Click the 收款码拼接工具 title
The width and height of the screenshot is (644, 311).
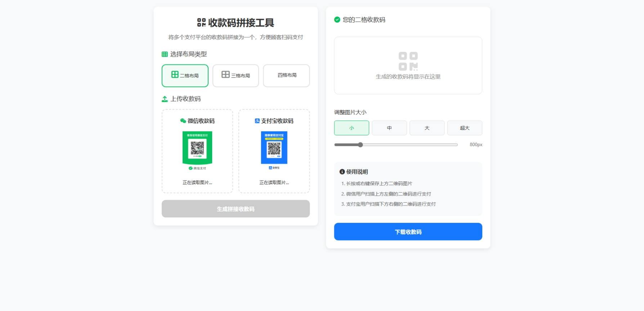(241, 23)
